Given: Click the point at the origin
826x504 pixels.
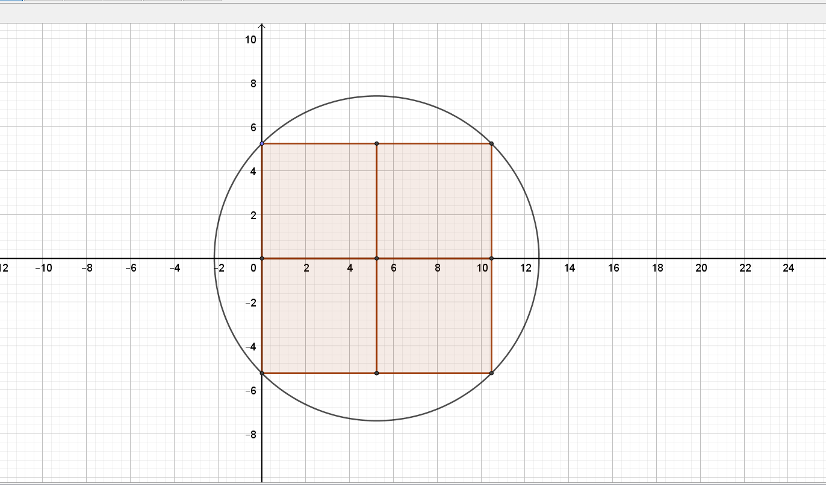Looking at the screenshot, I should 262,258.
